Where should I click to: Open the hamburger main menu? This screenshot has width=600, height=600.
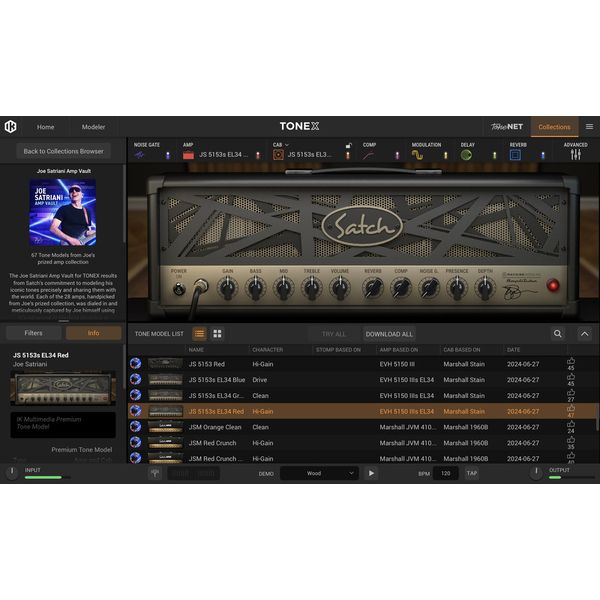point(589,127)
